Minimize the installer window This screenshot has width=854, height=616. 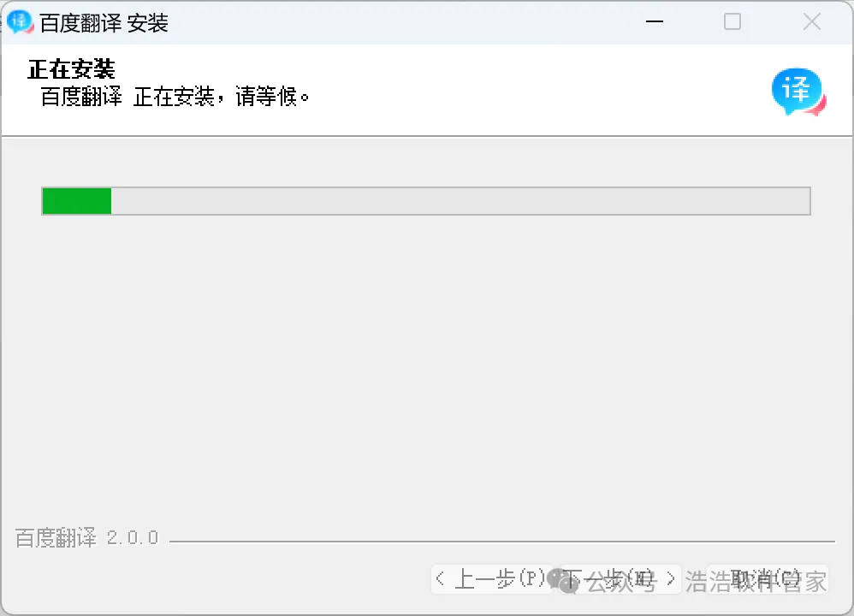[x=654, y=21]
